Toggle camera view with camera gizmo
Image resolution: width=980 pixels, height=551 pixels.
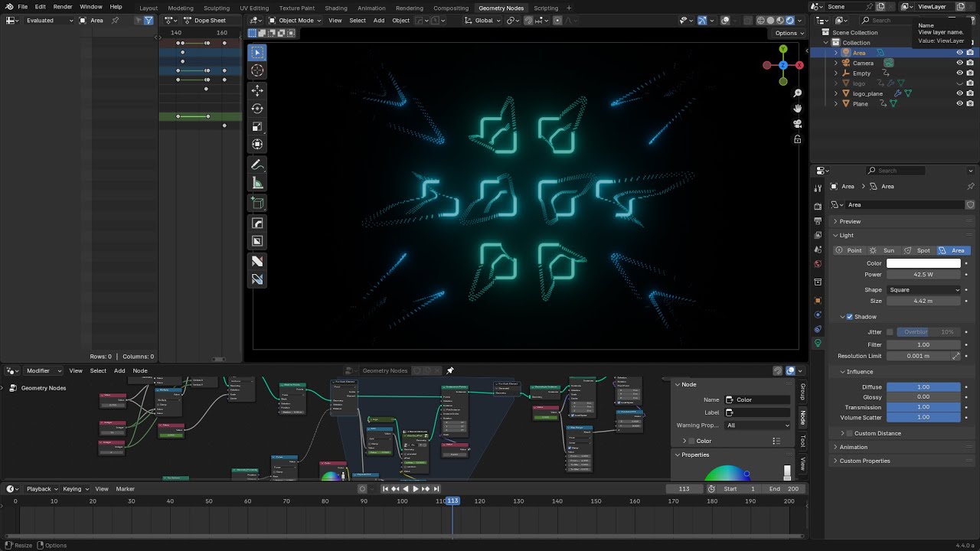tap(797, 124)
